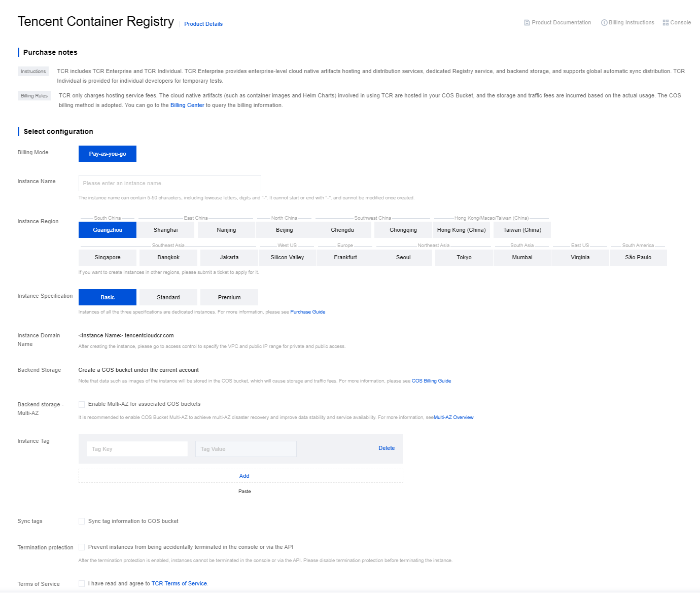The height and width of the screenshot is (593, 700).
Task: Click the '<Instance Name>.tencentcloudcr.com' domain text
Action: point(126,336)
